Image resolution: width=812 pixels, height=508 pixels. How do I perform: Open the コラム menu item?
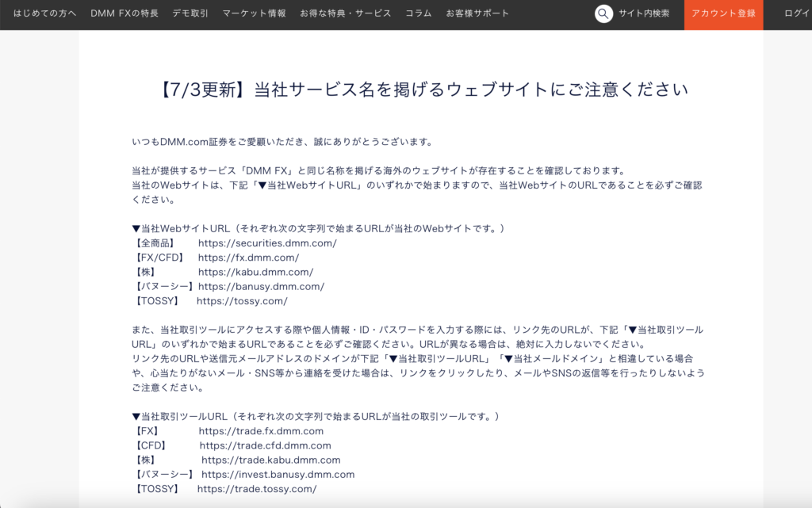(x=419, y=13)
